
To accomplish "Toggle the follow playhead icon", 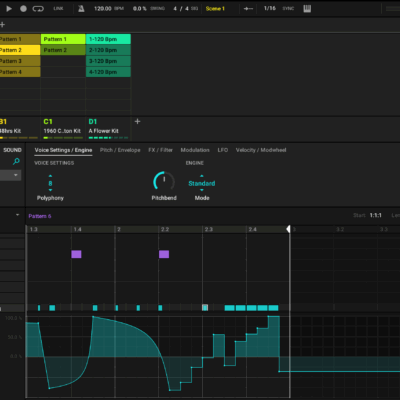I will coord(248,9).
